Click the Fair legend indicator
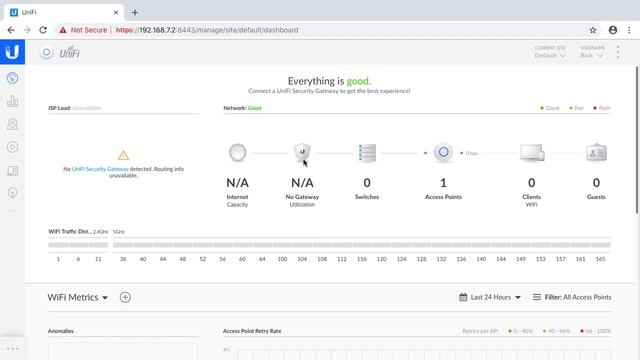This screenshot has width=640, height=360. click(576, 108)
